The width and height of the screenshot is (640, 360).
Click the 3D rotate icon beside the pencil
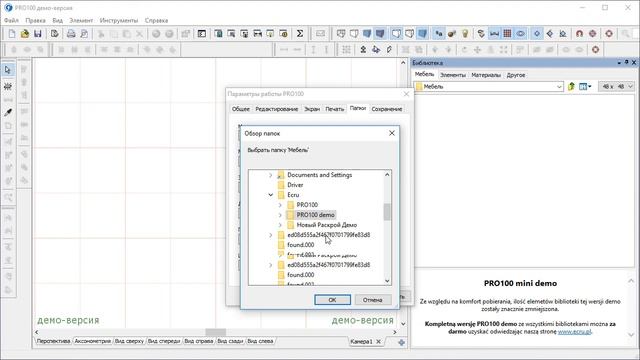tap(376, 50)
